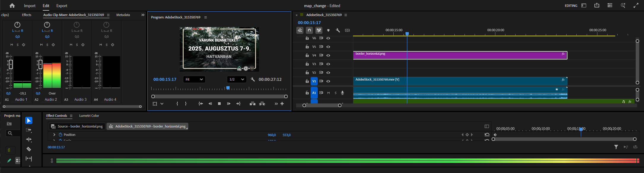Mute the A1 track in timeline
Viewport: 644px width, 173px height.
pyautogui.click(x=328, y=93)
